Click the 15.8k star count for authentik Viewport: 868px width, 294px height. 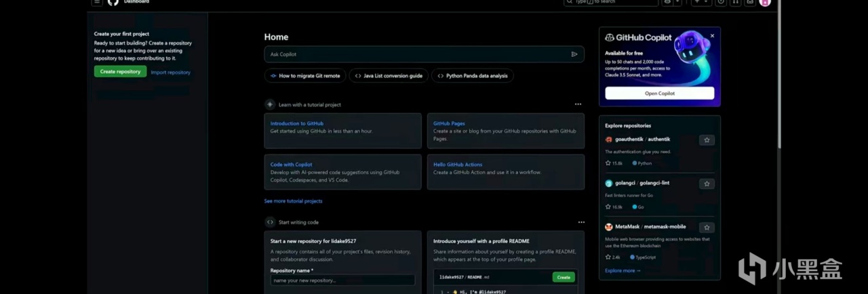[x=614, y=163]
